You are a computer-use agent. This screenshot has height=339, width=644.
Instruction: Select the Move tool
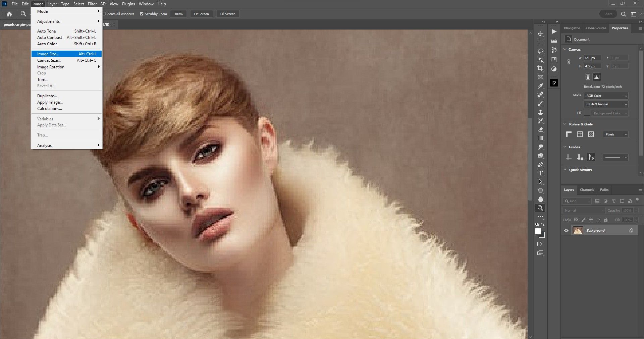coord(540,34)
